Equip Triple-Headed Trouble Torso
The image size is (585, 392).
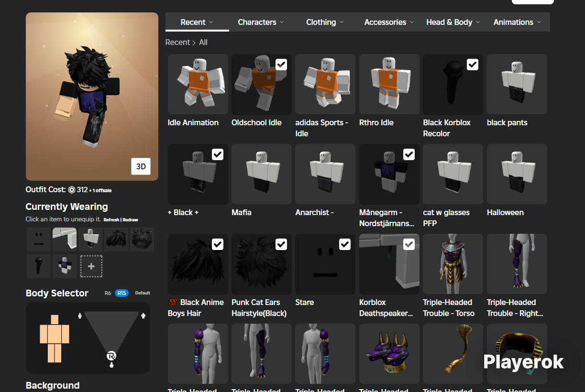453,264
